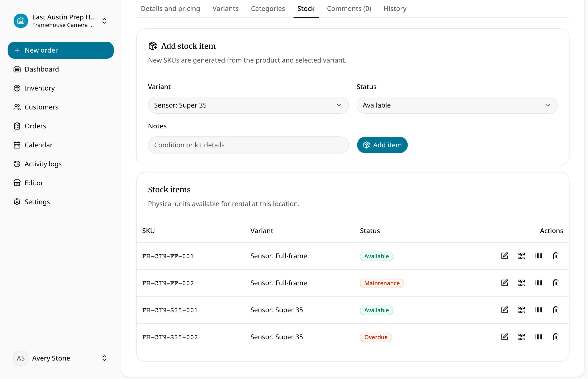
Task: Show barcode for FH-CIN-S35-001
Action: point(538,310)
